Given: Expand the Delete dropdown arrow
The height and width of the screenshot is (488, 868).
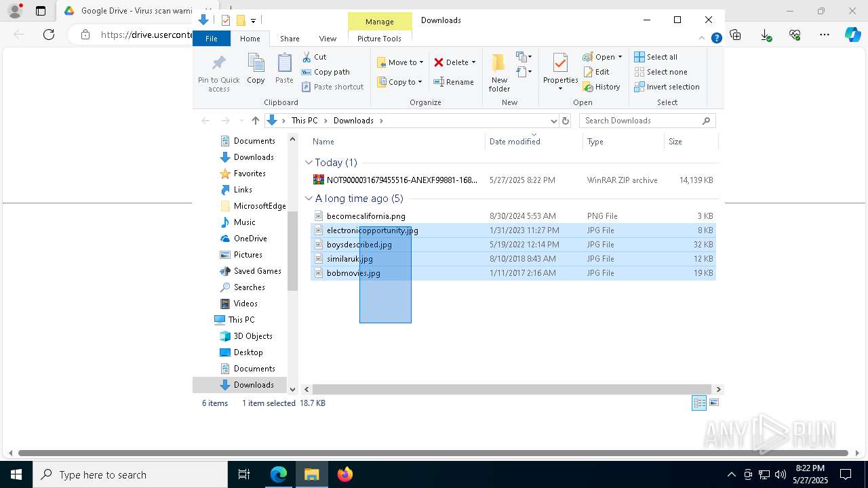Looking at the screenshot, I should pyautogui.click(x=473, y=62).
